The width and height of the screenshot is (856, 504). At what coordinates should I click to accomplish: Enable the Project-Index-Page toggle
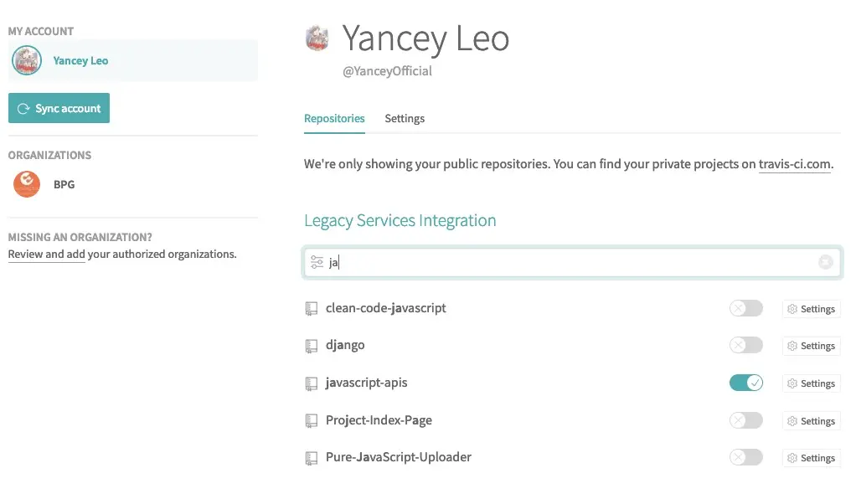[746, 420]
